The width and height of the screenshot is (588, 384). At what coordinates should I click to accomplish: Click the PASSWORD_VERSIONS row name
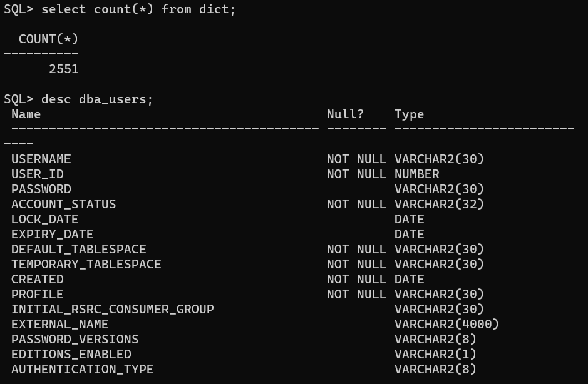75,339
